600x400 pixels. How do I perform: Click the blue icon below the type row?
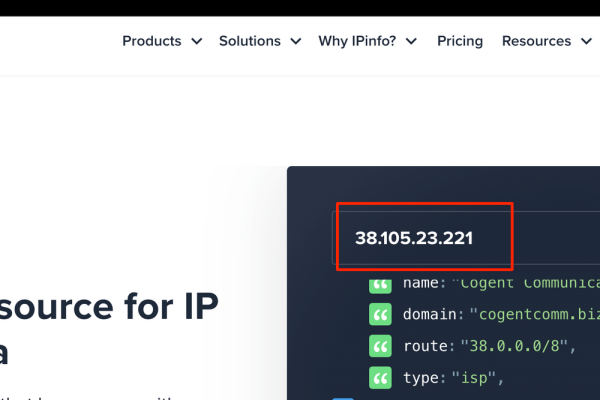343,398
